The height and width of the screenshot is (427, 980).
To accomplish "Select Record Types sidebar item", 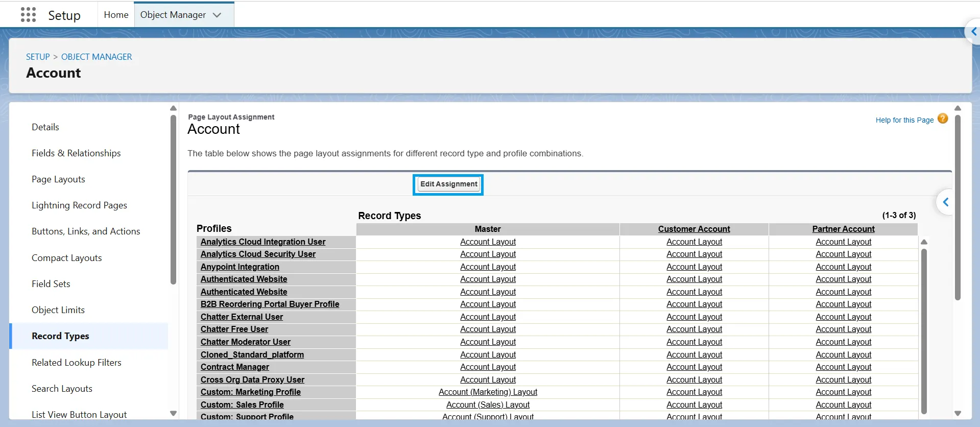I will [60, 336].
